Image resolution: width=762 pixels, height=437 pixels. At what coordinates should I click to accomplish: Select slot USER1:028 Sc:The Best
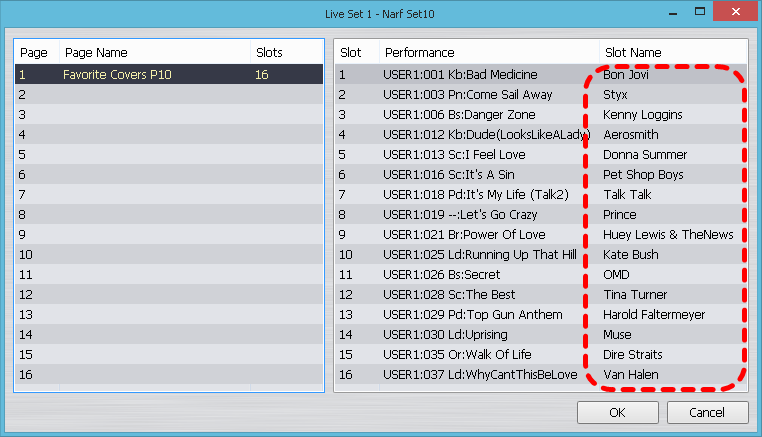coord(541,294)
